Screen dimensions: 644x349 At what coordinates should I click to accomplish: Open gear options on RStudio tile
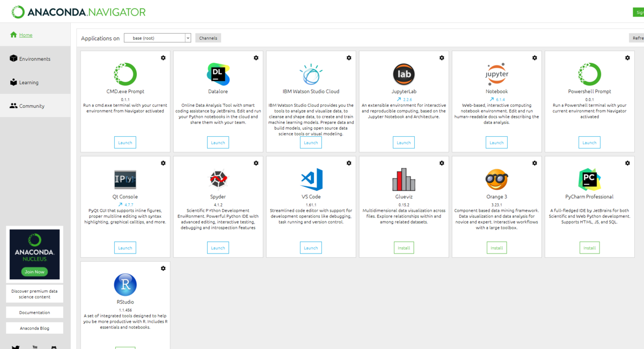(163, 269)
